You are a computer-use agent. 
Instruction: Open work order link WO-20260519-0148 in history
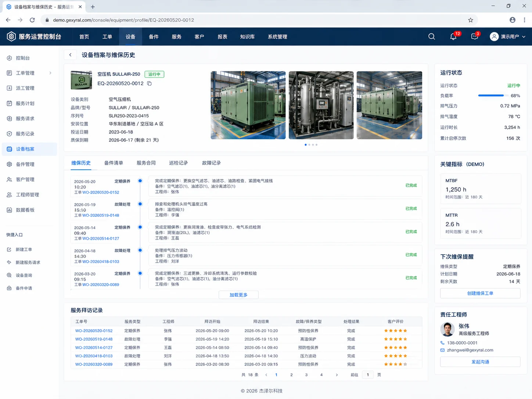[x=101, y=215]
